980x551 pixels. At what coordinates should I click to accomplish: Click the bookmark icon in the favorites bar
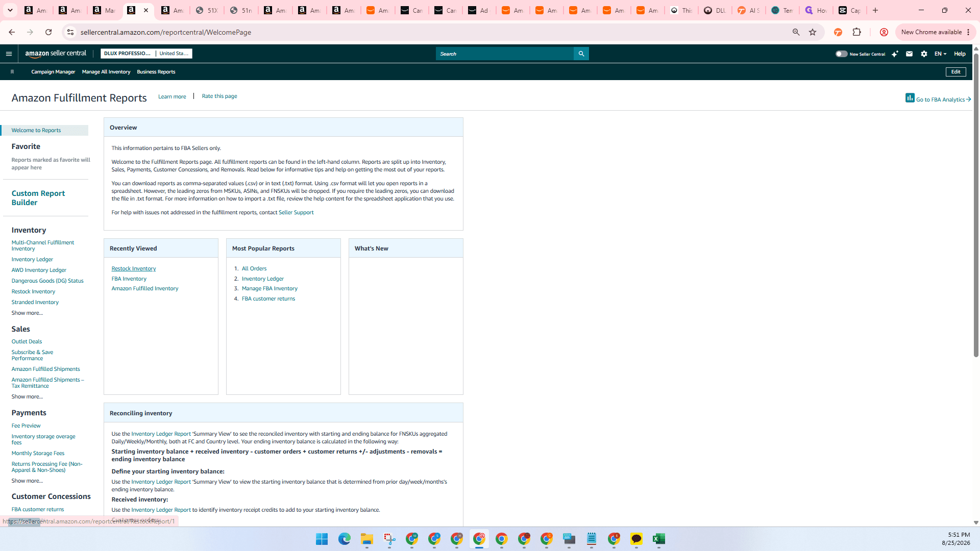[x=12, y=72]
